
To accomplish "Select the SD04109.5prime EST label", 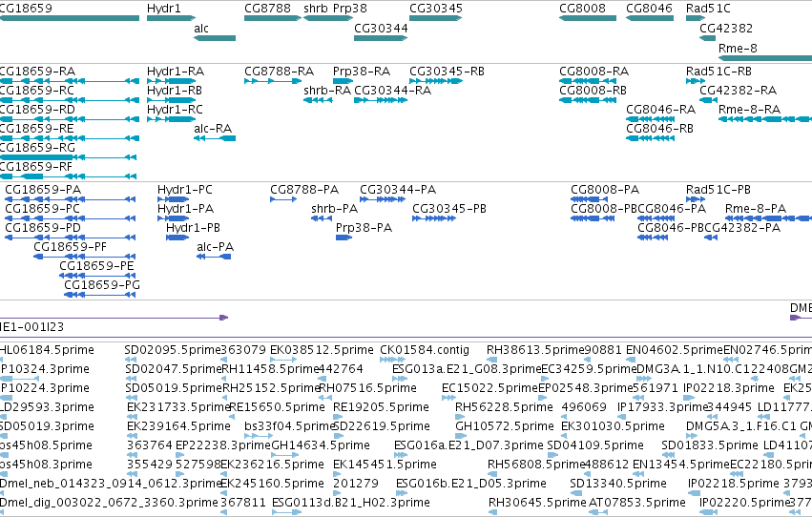I will (595, 445).
